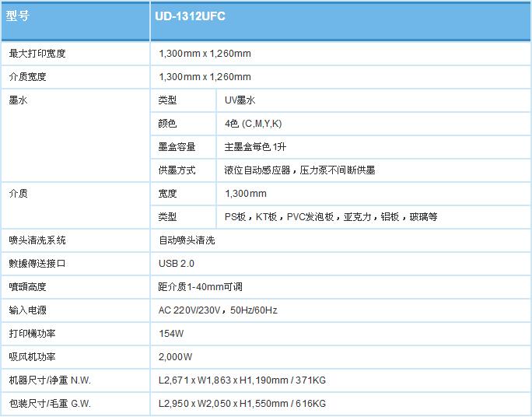The height and width of the screenshot is (417, 532).
Task: Select the 型号 header cell
Action: [19, 16]
